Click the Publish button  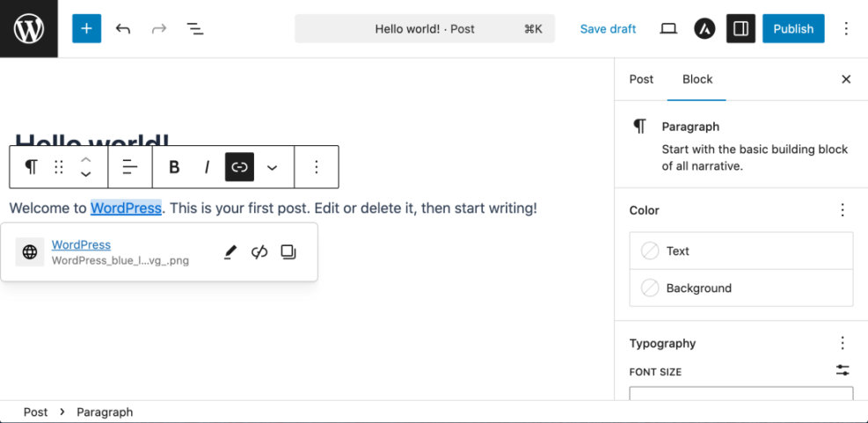pos(793,29)
